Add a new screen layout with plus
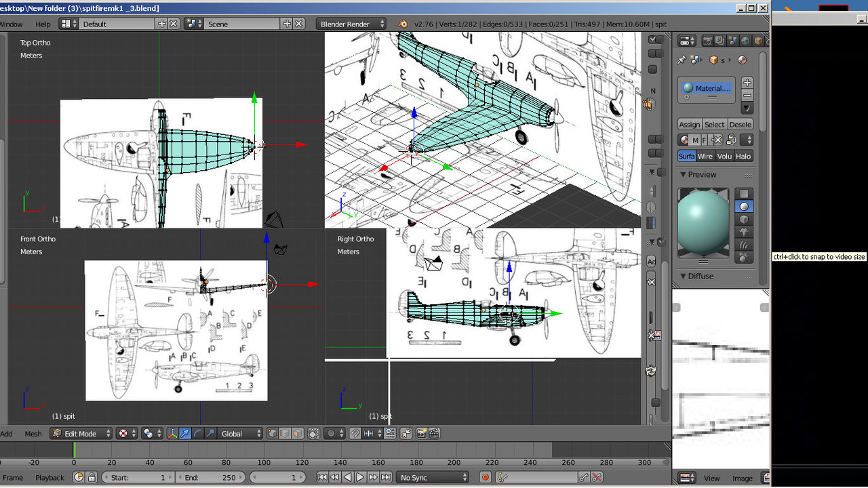 [x=161, y=24]
